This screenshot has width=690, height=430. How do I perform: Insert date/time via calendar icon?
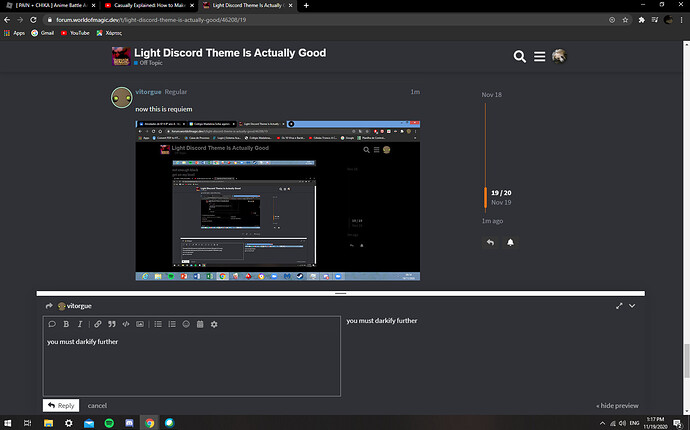pos(200,324)
